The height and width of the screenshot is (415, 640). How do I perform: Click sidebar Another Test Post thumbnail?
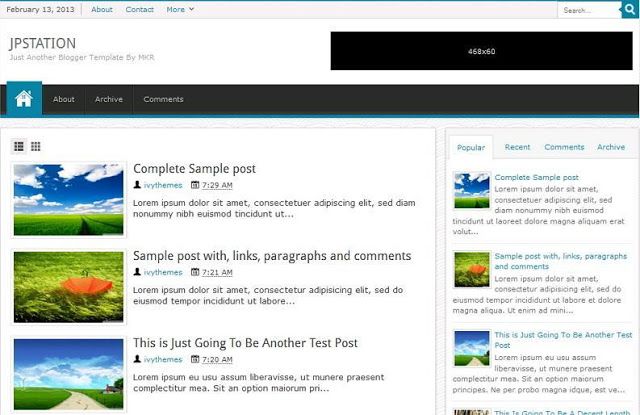(472, 348)
